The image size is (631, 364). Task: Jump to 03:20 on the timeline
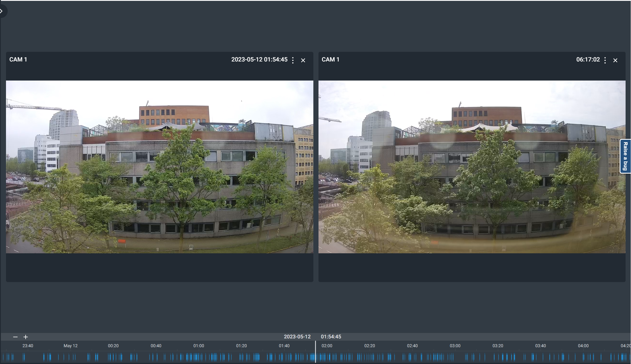click(498, 346)
